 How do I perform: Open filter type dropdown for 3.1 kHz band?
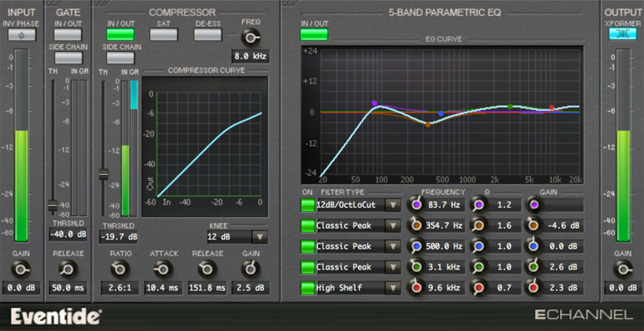point(393,267)
